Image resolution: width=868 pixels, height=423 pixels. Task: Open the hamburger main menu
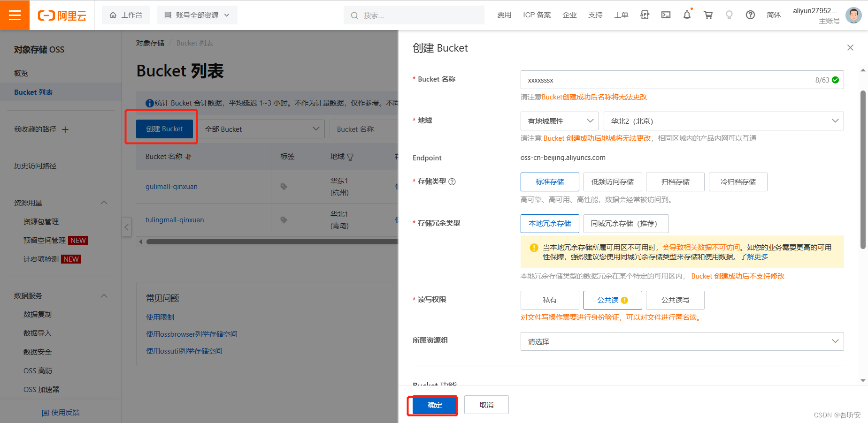(15, 15)
